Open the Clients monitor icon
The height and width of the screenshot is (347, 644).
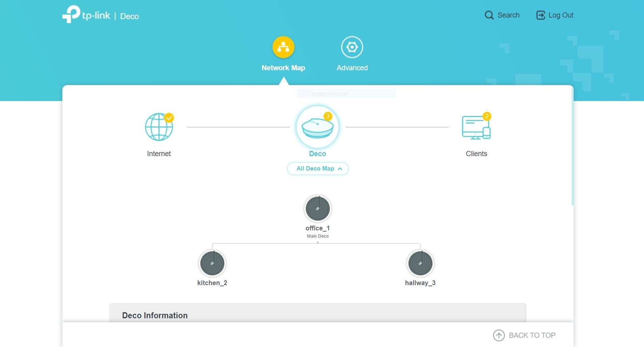coord(476,127)
